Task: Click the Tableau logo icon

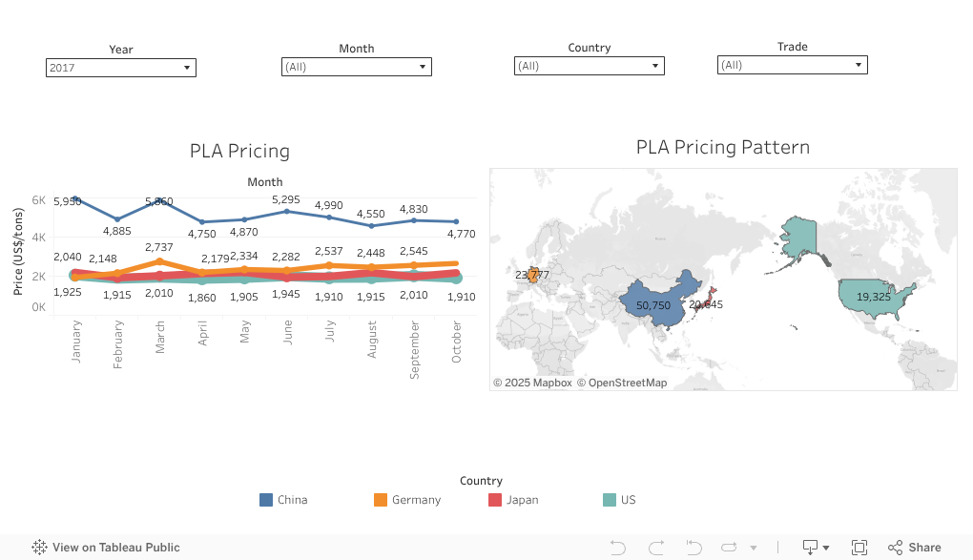Action: tap(39, 548)
